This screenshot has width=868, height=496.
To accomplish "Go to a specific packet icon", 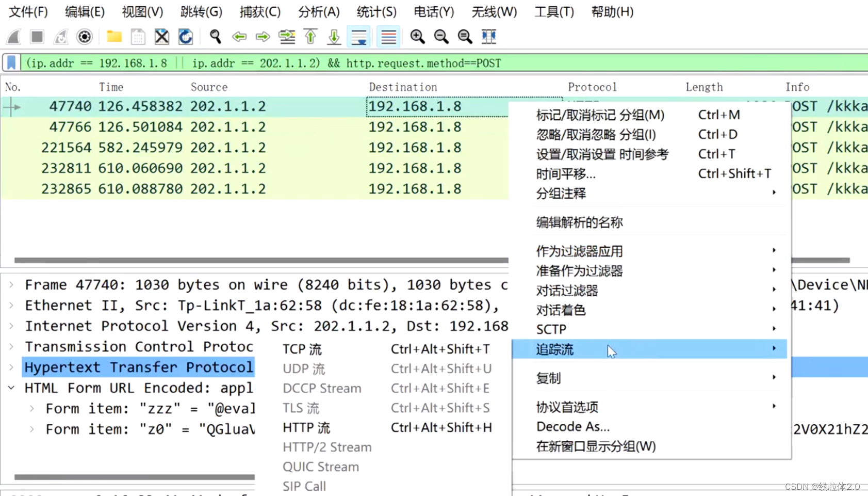I will coord(287,37).
